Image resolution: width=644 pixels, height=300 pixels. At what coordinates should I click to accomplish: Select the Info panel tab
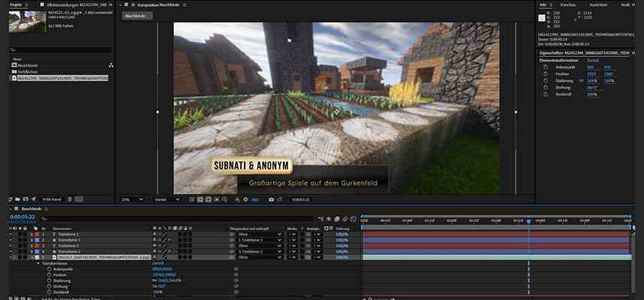pos(543,4)
